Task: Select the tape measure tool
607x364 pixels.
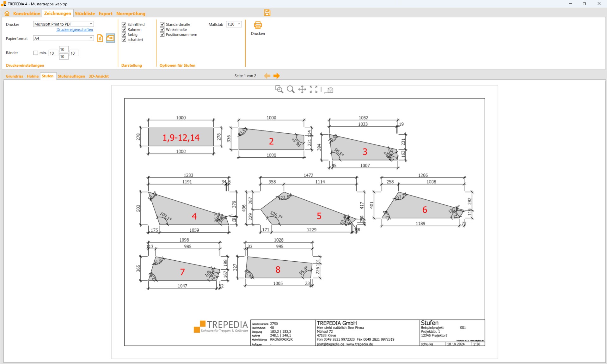Action: 329,90
